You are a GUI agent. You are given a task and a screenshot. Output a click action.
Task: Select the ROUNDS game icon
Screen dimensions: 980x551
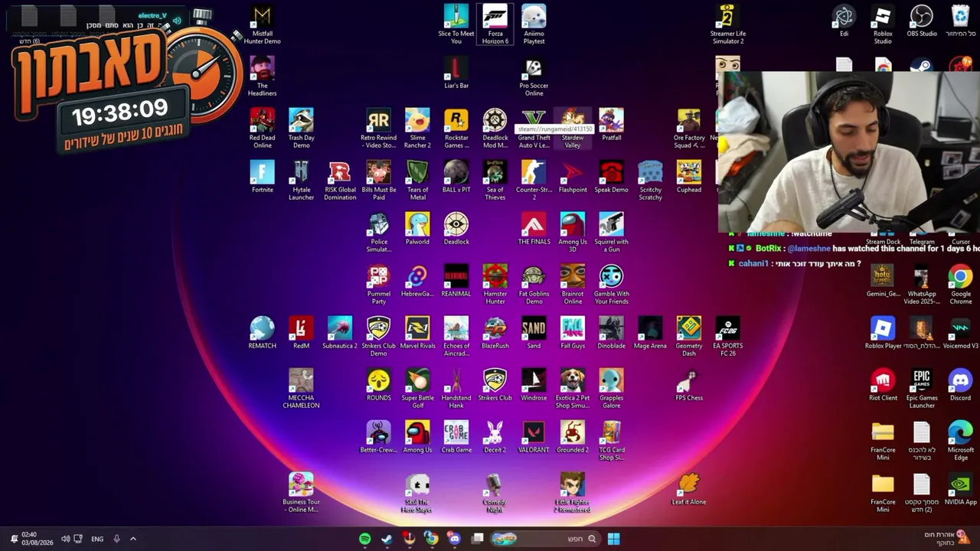coord(378,385)
